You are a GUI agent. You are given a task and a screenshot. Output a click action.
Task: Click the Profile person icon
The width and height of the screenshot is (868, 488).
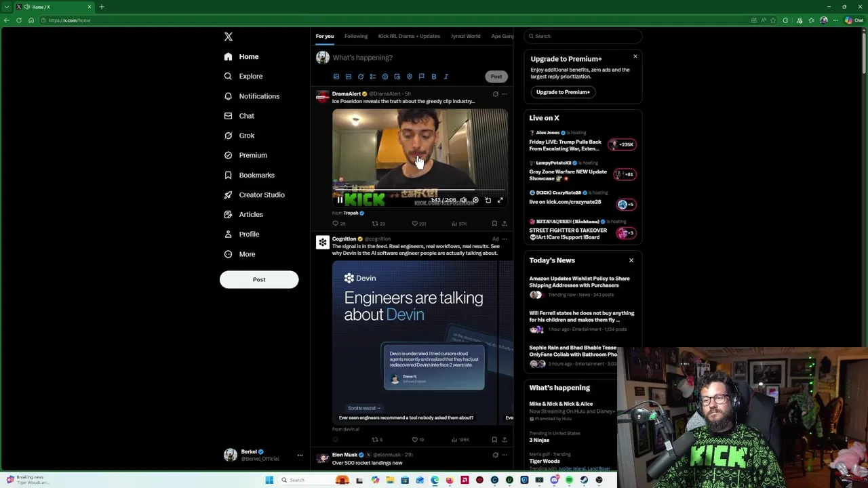point(228,234)
